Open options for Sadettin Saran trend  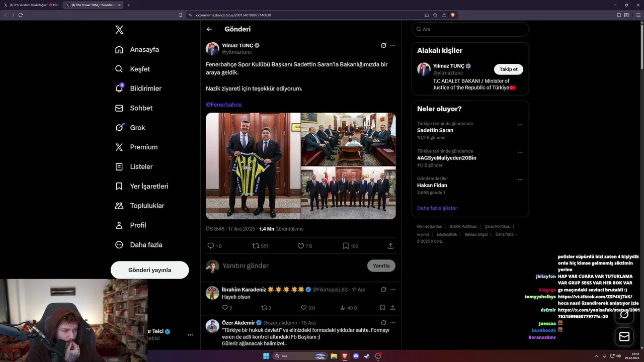pyautogui.click(x=520, y=125)
